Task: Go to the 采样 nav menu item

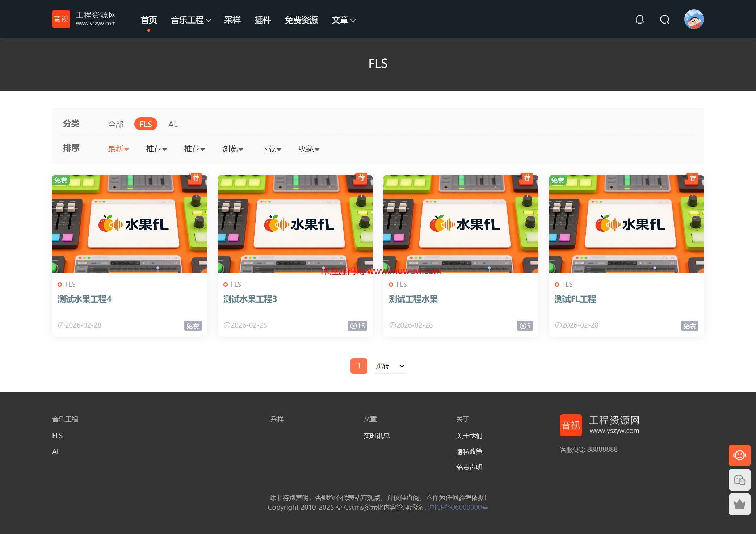Action: tap(232, 20)
